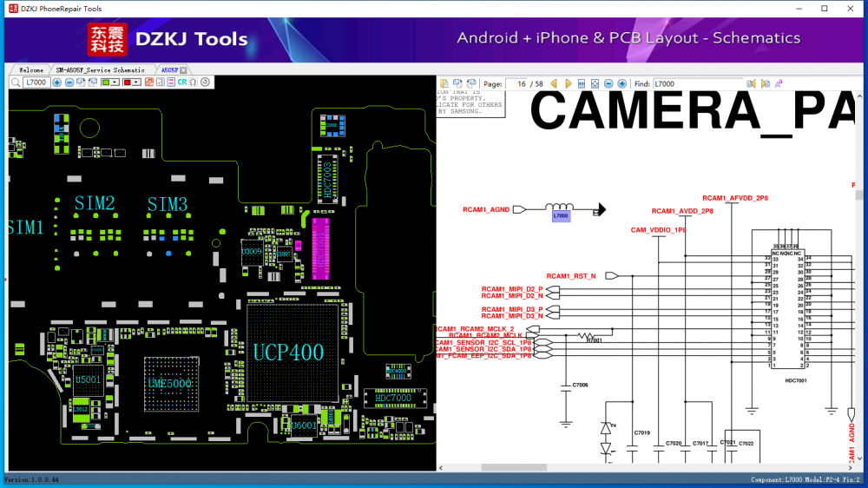Click the HDC7000 connector on PCB
This screenshot has height=488, width=868.
tap(394, 398)
